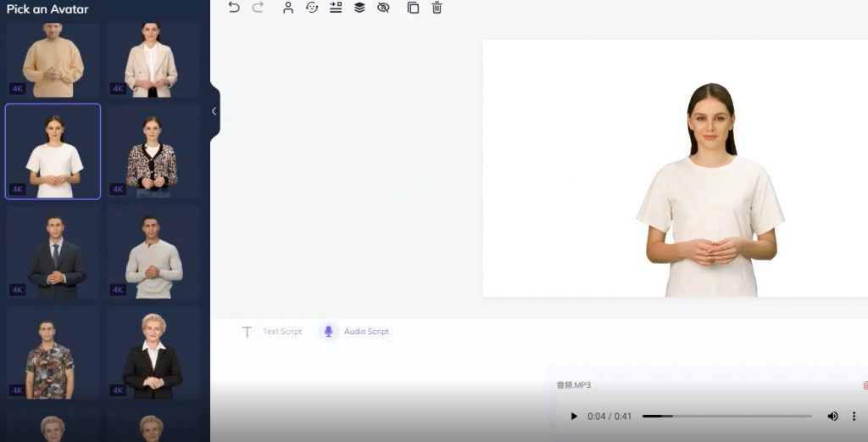Switch to the Audio Script tab
The image size is (868, 442).
pyautogui.click(x=366, y=331)
